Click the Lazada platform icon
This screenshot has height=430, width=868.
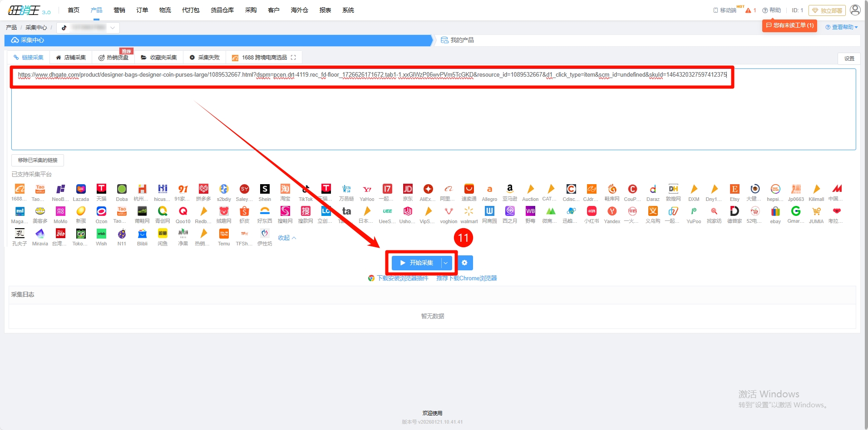point(81,189)
